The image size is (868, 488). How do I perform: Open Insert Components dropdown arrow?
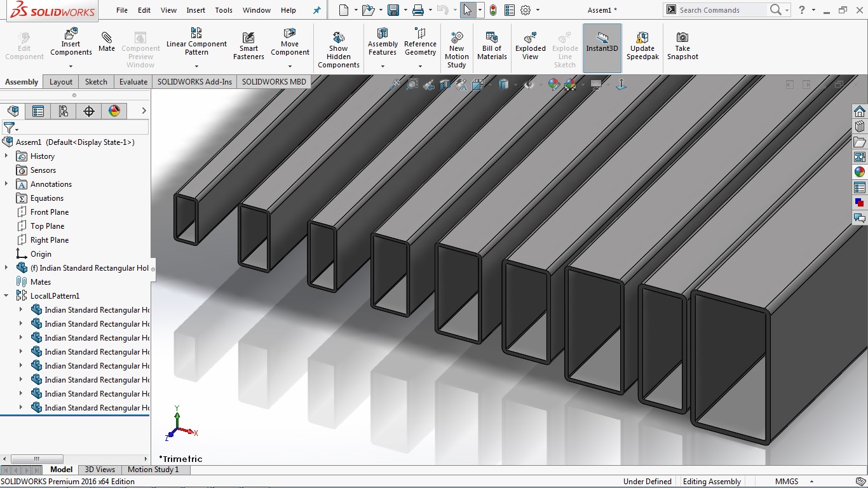pyautogui.click(x=71, y=66)
